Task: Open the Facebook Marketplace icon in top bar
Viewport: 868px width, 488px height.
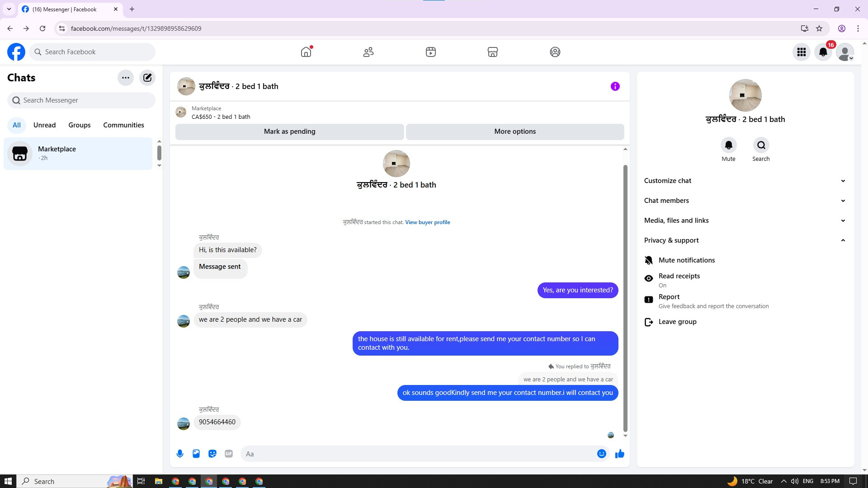Action: pyautogui.click(x=492, y=52)
